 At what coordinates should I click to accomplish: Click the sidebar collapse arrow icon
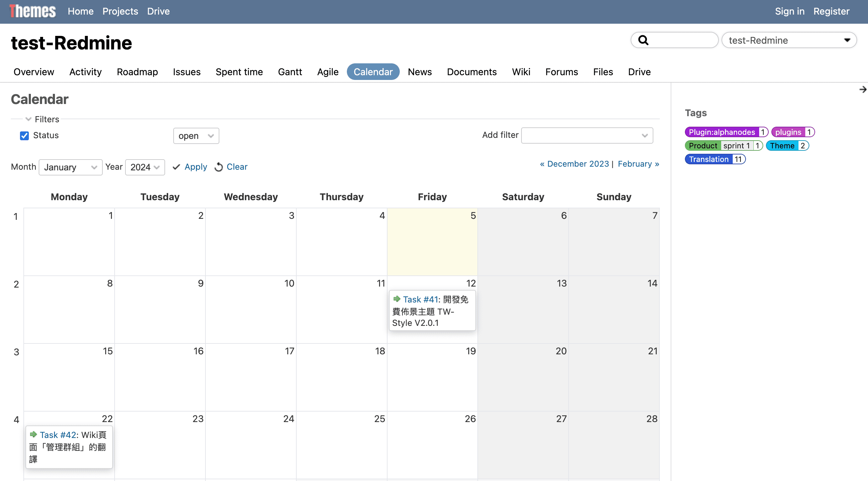point(863,89)
